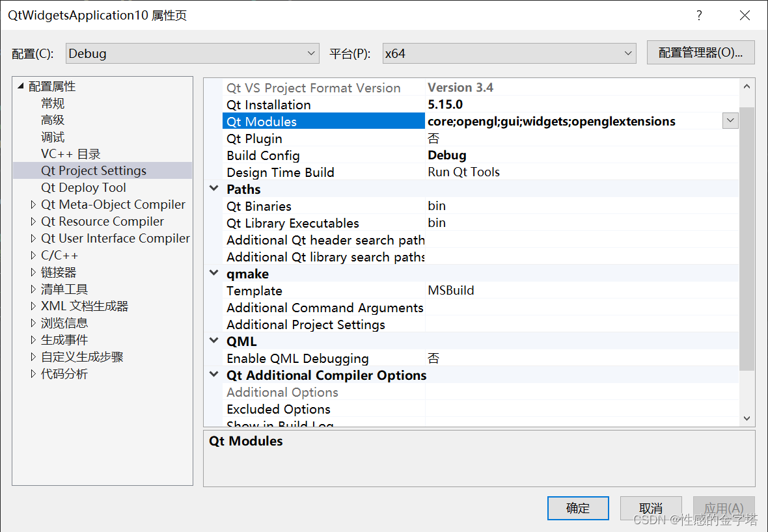Open the help icon in the title bar

pos(699,15)
